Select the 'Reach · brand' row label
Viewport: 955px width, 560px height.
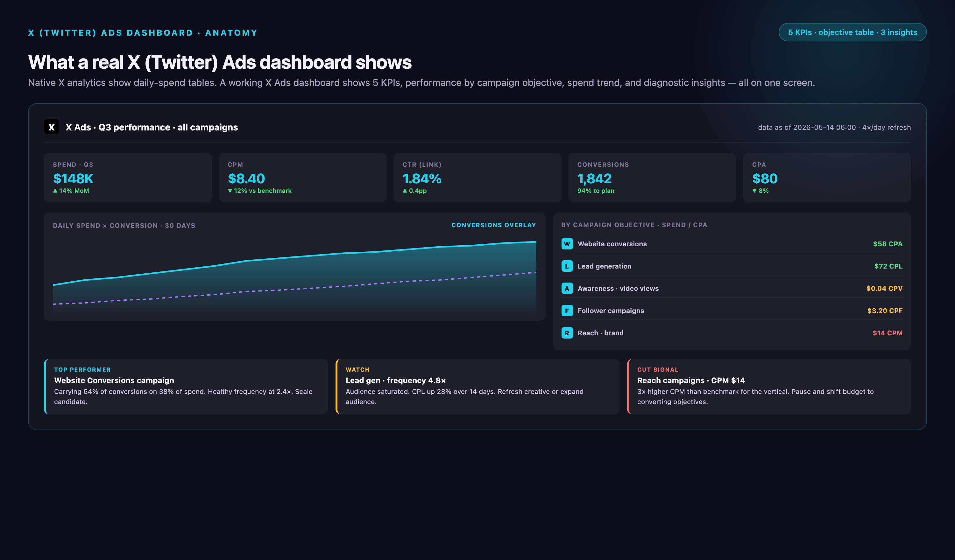point(600,333)
